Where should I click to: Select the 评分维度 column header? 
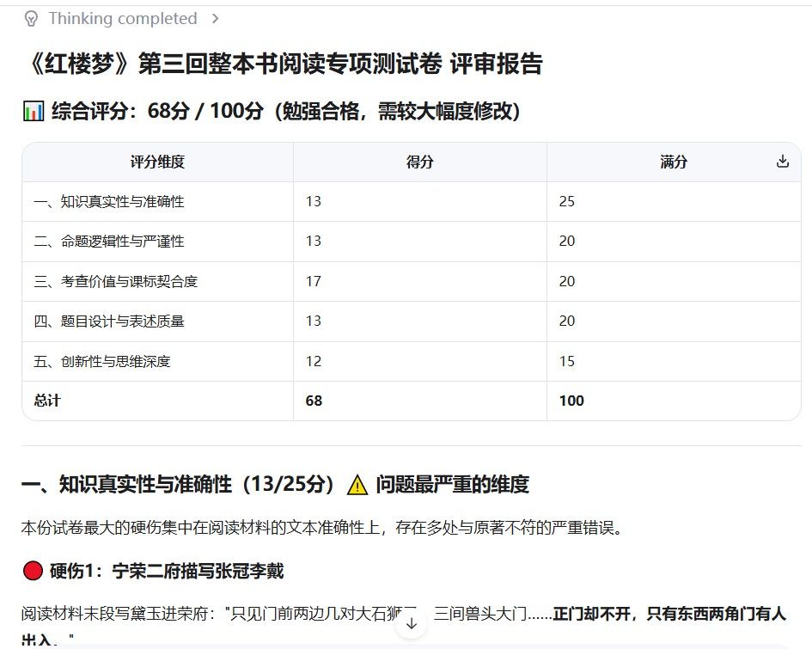pos(157,162)
